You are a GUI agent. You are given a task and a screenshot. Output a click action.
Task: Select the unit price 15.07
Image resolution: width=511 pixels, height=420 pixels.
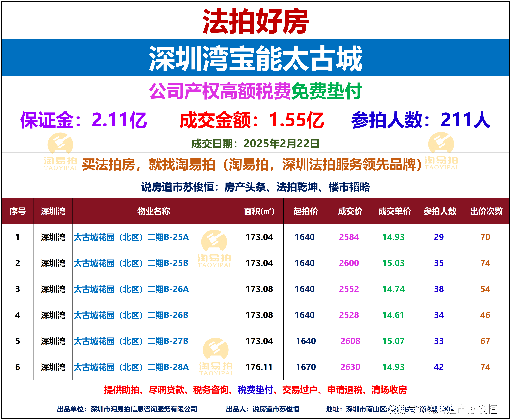pyautogui.click(x=393, y=341)
